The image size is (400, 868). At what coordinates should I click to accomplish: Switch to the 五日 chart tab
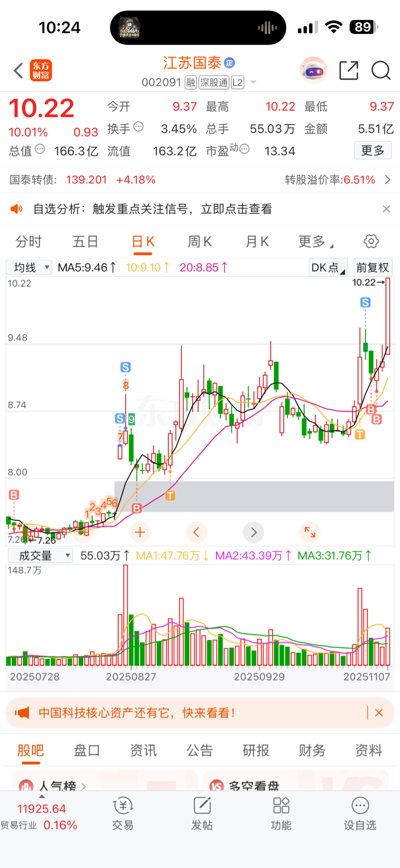pyautogui.click(x=85, y=242)
